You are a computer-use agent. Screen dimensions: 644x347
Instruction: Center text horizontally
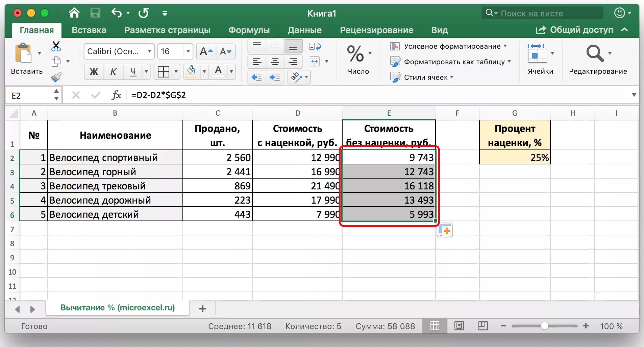click(x=275, y=62)
